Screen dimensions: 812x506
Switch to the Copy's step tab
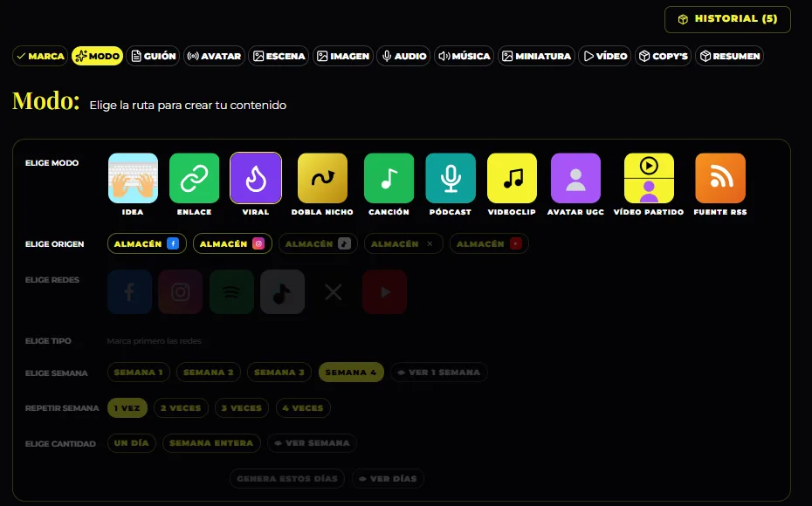(664, 56)
